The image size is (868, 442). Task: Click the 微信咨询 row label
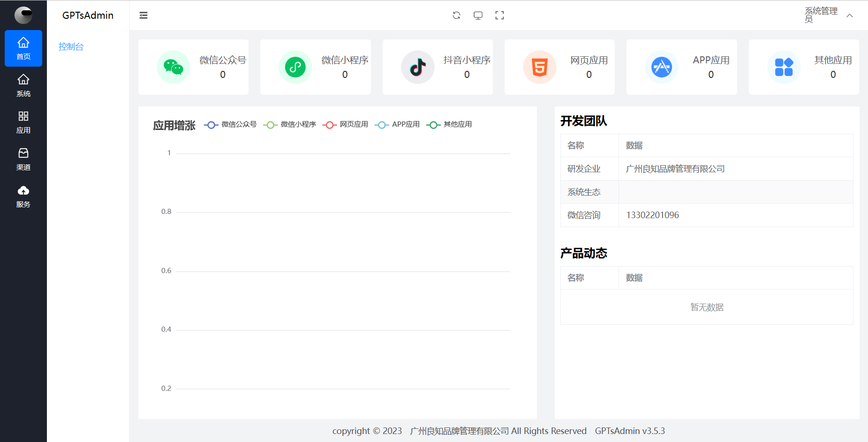(584, 215)
